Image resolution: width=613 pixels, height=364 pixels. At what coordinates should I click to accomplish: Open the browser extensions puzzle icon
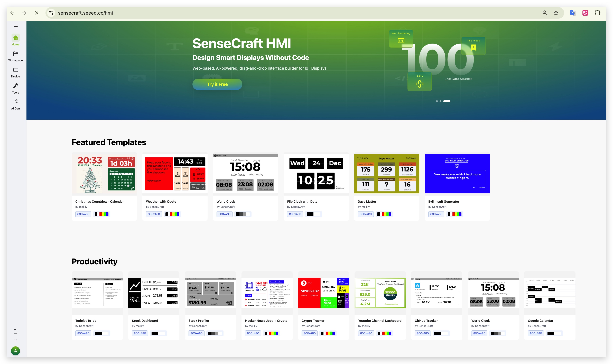[x=598, y=13]
